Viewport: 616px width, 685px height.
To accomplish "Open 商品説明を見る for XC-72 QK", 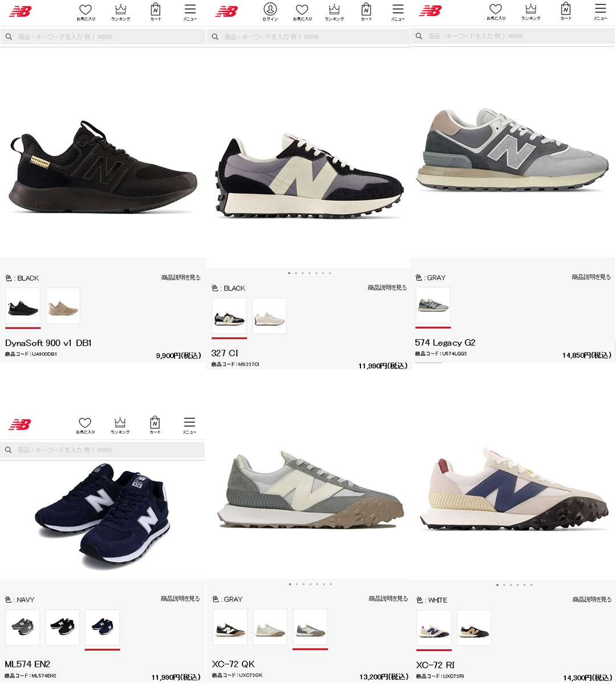I will (388, 599).
